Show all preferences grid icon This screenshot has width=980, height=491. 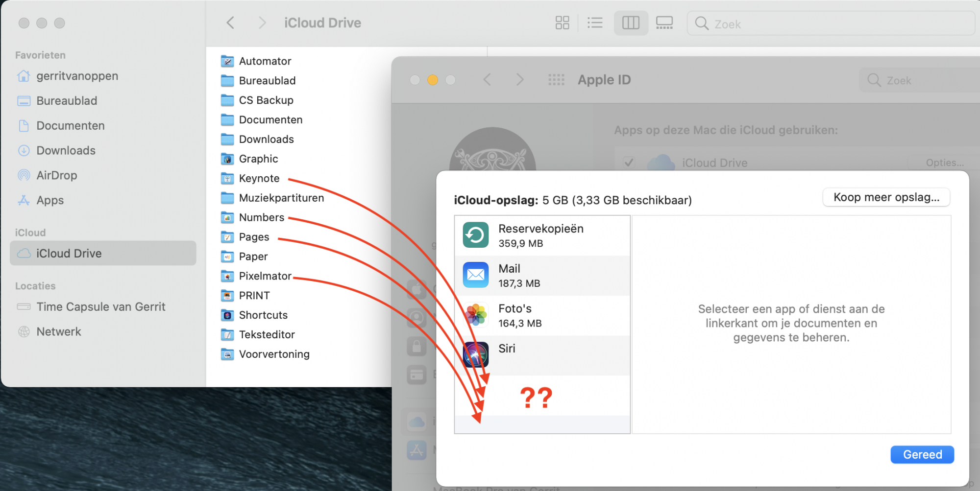[556, 79]
